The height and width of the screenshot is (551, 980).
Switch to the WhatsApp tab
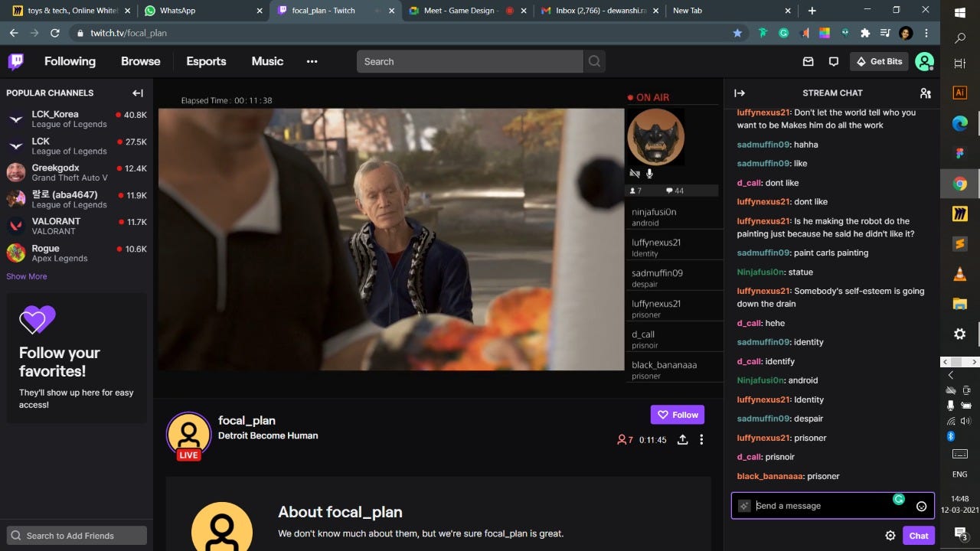203,11
